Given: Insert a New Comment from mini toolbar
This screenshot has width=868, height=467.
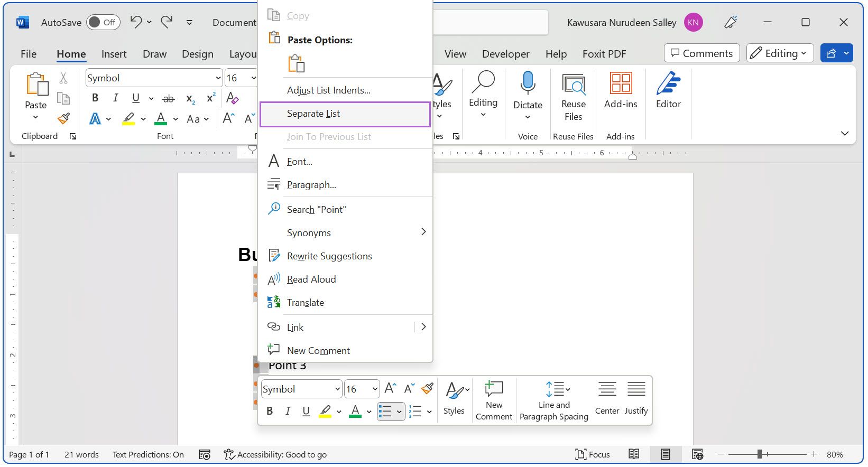Looking at the screenshot, I should [x=494, y=401].
